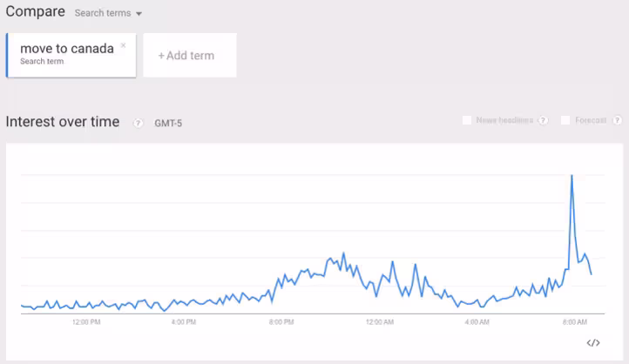This screenshot has height=364, width=629.
Task: Enable the News headlines checkbox
Action: pos(467,120)
